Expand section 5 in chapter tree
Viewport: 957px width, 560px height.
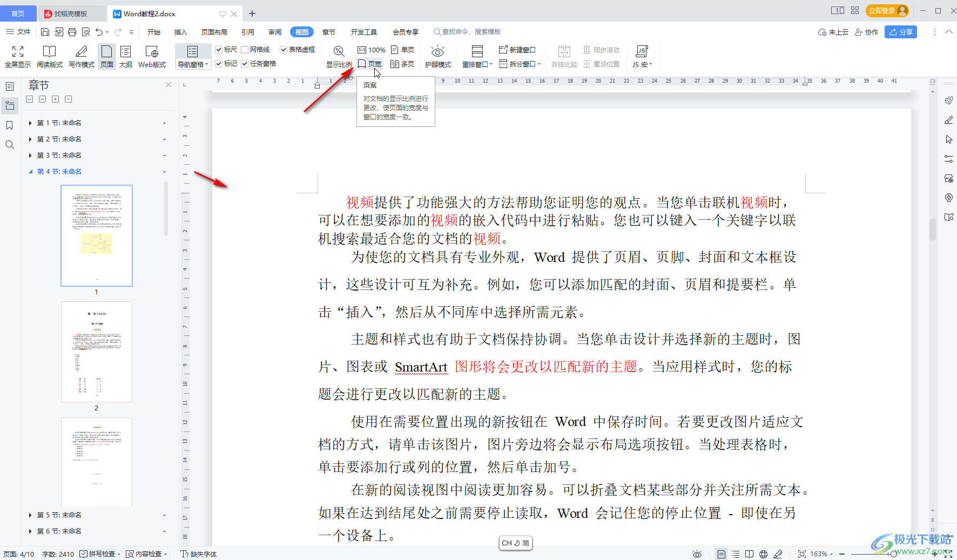[30, 515]
